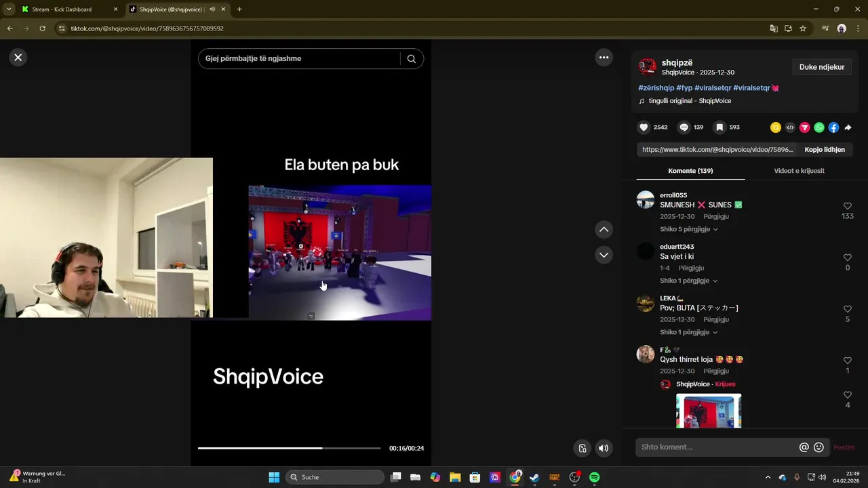Open the reply image thumbnail from ShqipVoice

pos(709,411)
